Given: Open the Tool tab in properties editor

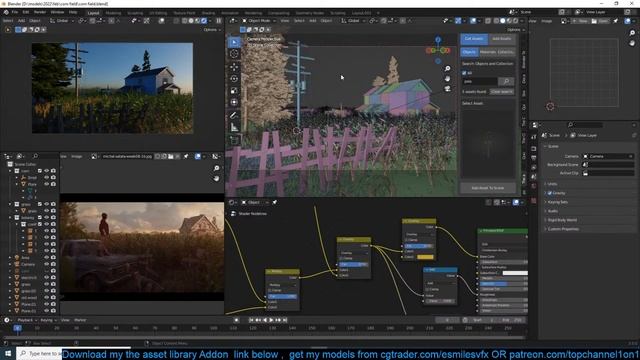Looking at the screenshot, I should 534,137.
